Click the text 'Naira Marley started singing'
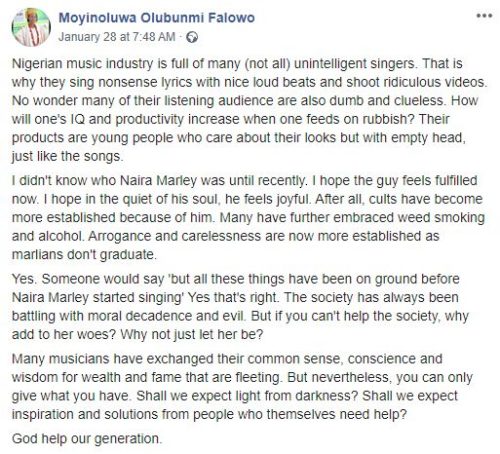Viewport: 500px width, 454px height. click(x=97, y=297)
